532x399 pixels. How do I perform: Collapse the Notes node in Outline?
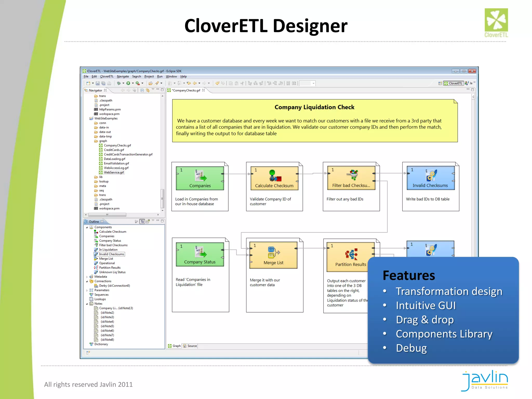pos(87,304)
